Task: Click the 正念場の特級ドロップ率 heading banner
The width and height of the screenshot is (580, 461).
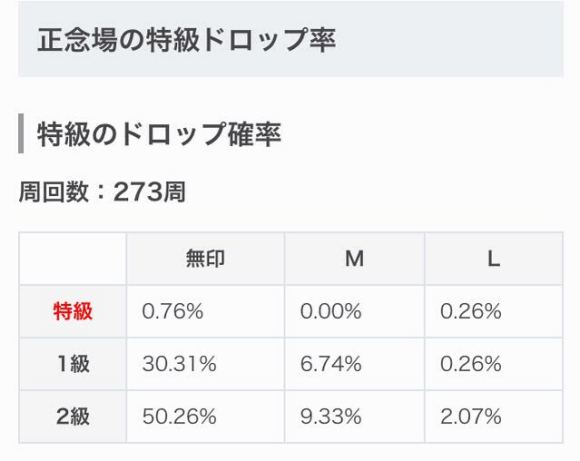Action: (x=291, y=39)
